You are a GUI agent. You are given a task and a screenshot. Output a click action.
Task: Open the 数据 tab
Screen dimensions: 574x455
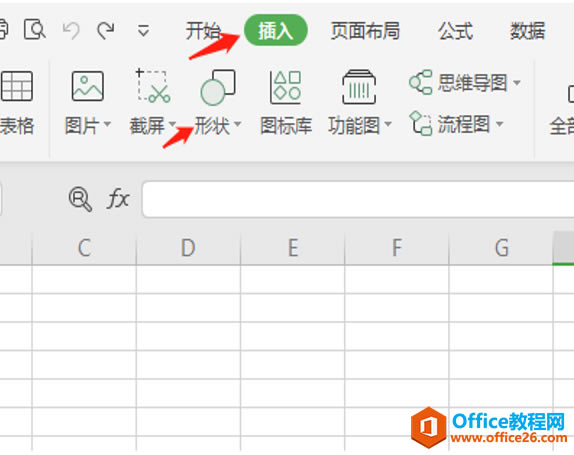click(528, 30)
